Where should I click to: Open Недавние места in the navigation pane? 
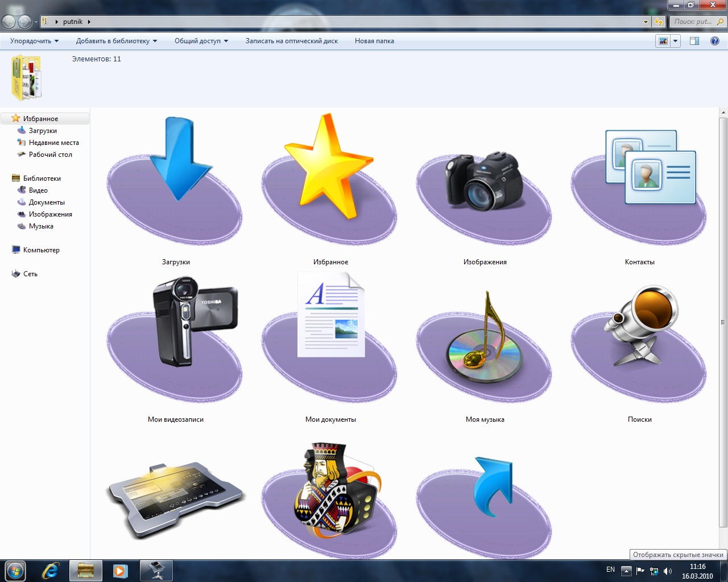click(53, 143)
